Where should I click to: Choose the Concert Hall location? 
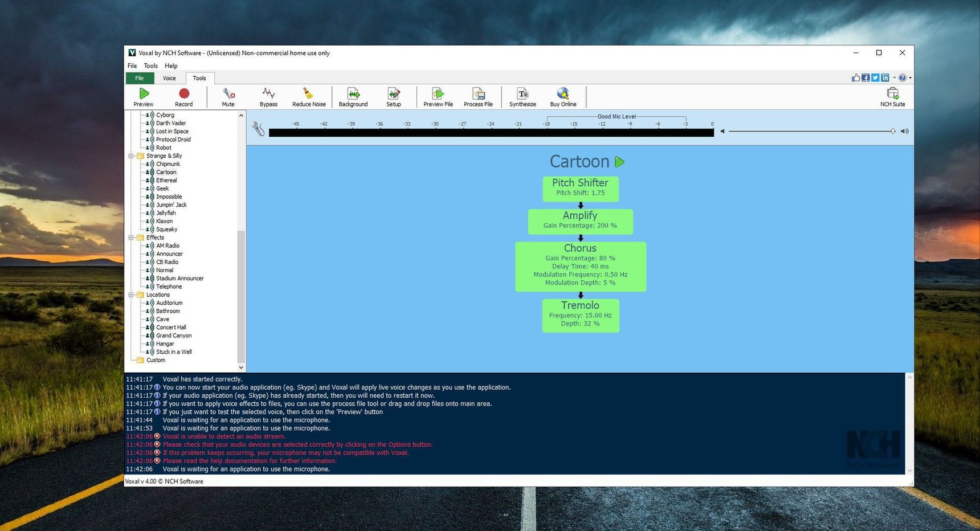pos(171,327)
